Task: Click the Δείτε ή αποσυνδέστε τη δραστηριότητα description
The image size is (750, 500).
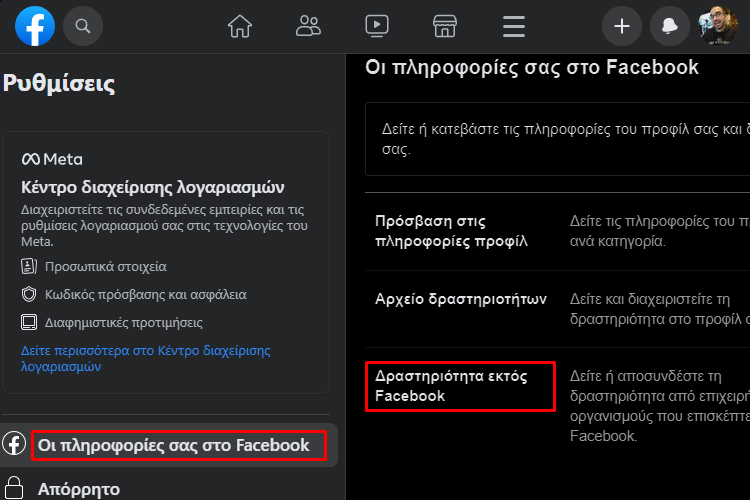Action: [660, 406]
